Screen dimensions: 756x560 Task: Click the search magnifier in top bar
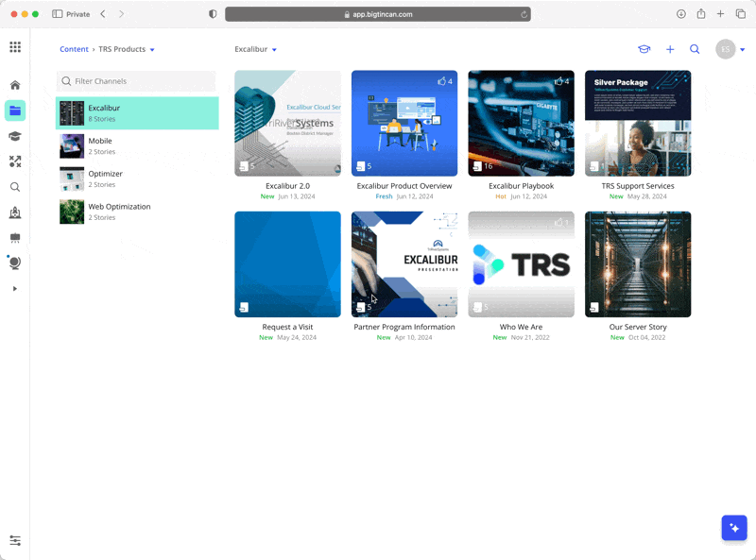coord(695,49)
